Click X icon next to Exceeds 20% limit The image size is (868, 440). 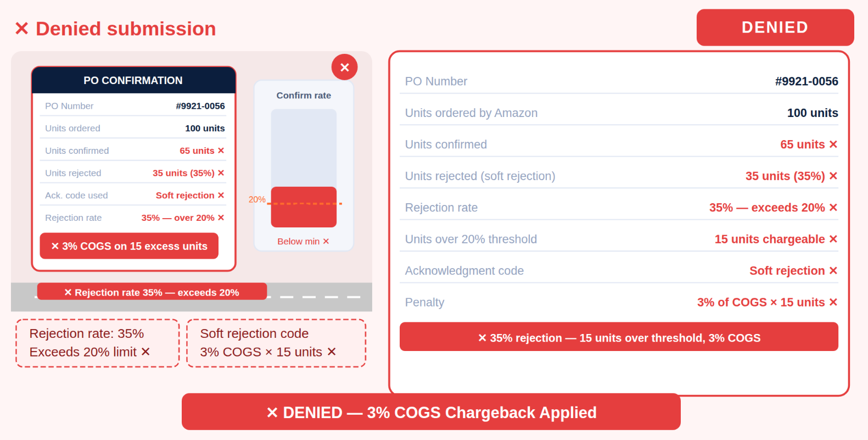click(x=145, y=352)
